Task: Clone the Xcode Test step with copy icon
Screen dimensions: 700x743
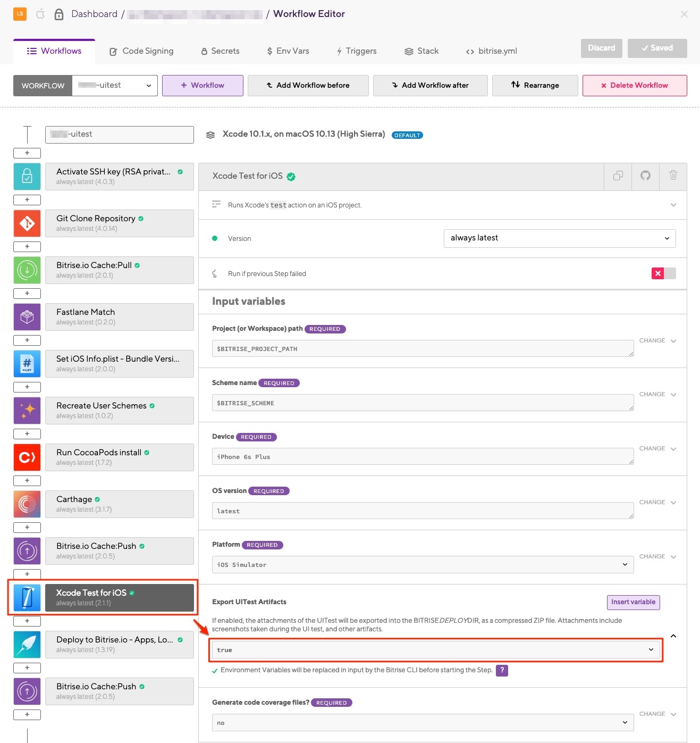Action: (618, 176)
